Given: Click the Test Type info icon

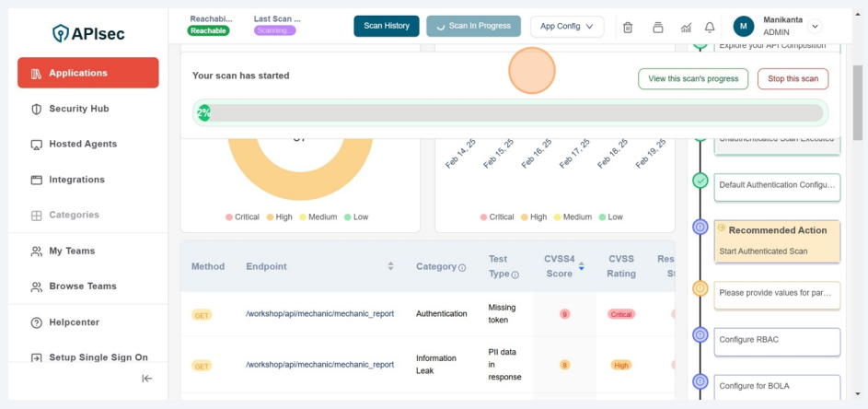Looking at the screenshot, I should pyautogui.click(x=515, y=275).
